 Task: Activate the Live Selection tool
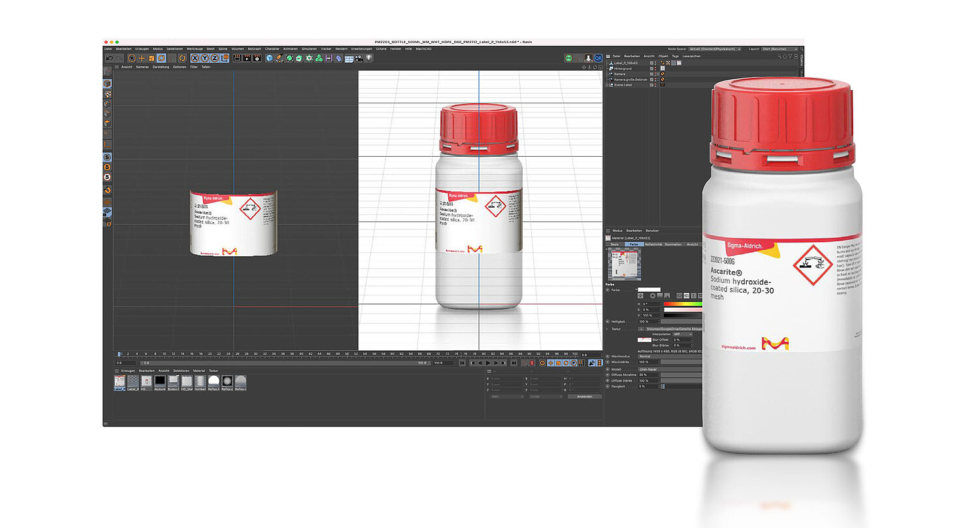tap(132, 58)
